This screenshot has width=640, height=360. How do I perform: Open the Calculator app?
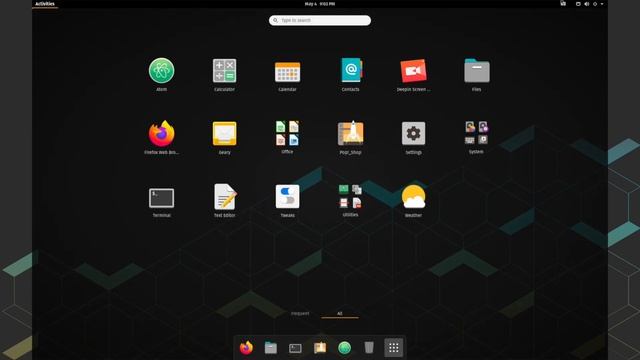[224, 71]
